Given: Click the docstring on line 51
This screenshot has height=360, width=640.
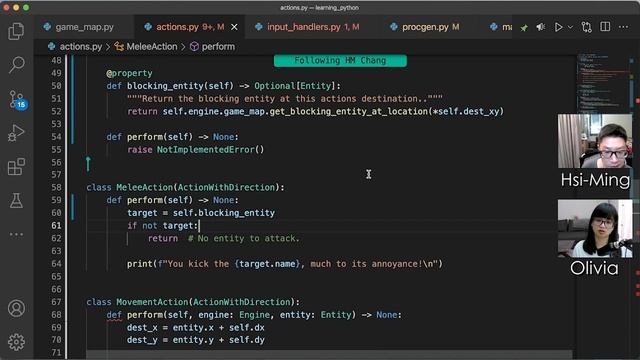Looking at the screenshot, I should (x=285, y=98).
